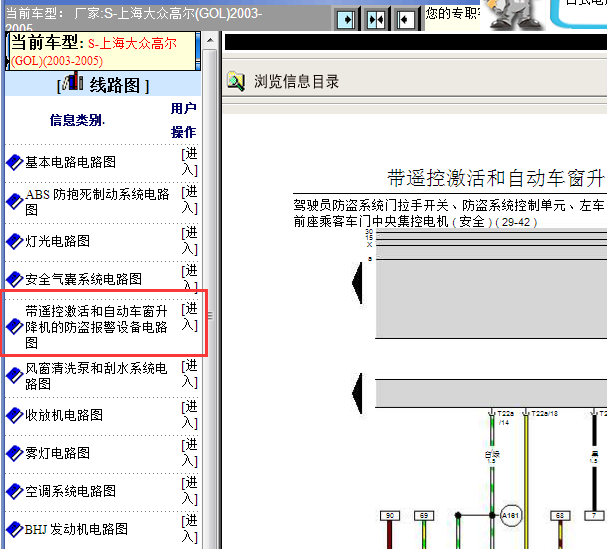Click book icon beside 雾灯电路图
Image resolution: width=607 pixels, height=549 pixels.
click(15, 453)
